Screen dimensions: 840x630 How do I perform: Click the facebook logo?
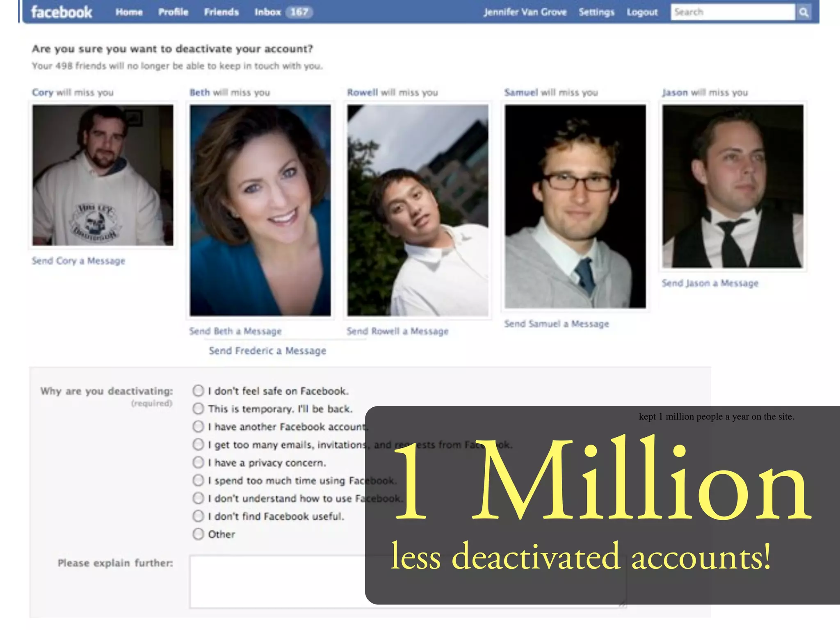point(62,12)
